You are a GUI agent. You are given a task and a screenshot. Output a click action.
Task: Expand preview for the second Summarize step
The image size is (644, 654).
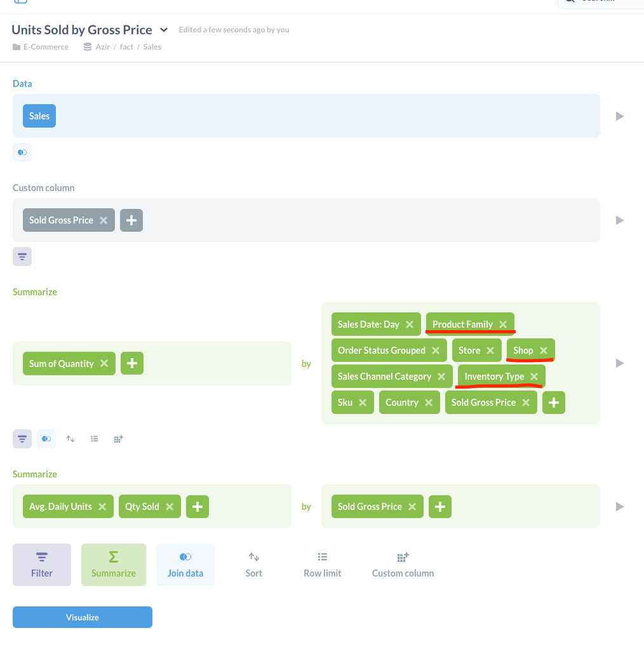coord(619,506)
